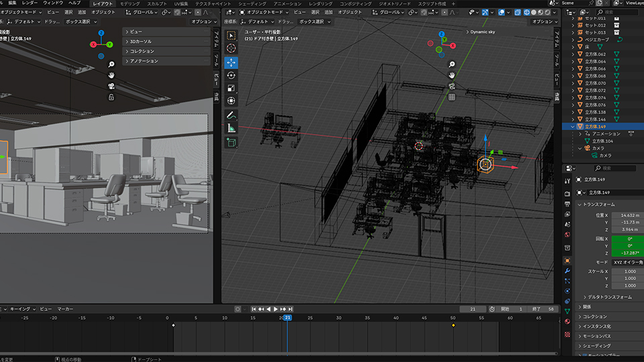Switch to solid viewport shading
This screenshot has height=362, width=644.
533,12
